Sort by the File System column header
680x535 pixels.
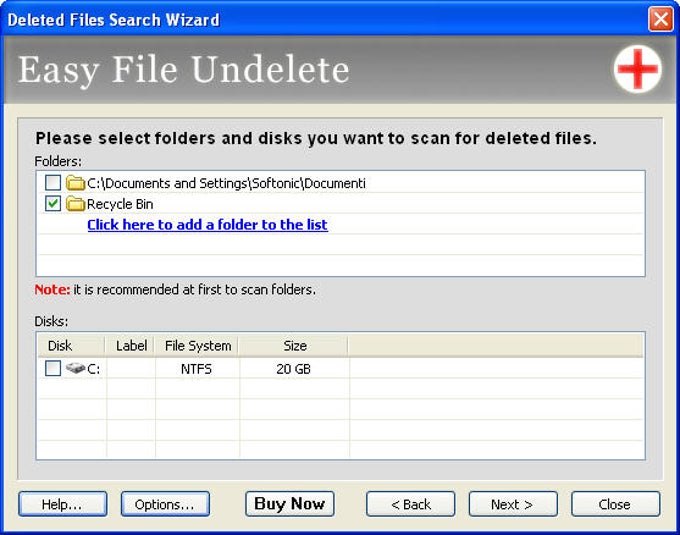(197, 346)
